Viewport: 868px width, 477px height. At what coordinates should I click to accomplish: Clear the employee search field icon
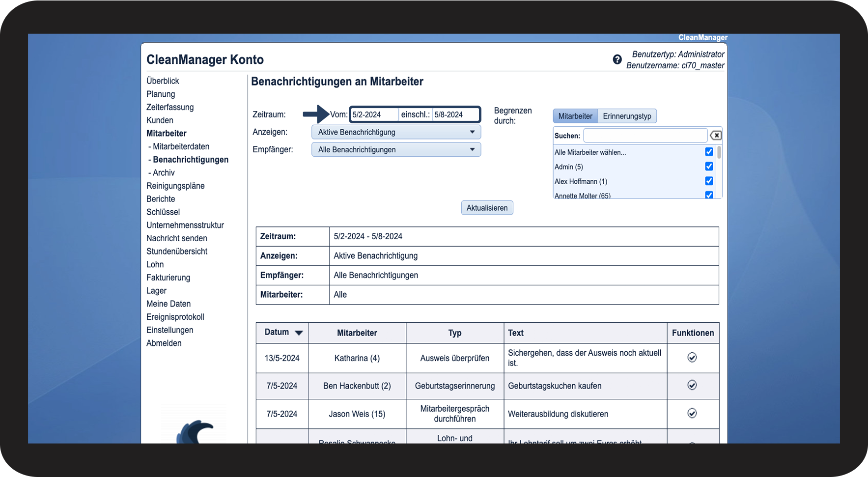click(x=716, y=136)
